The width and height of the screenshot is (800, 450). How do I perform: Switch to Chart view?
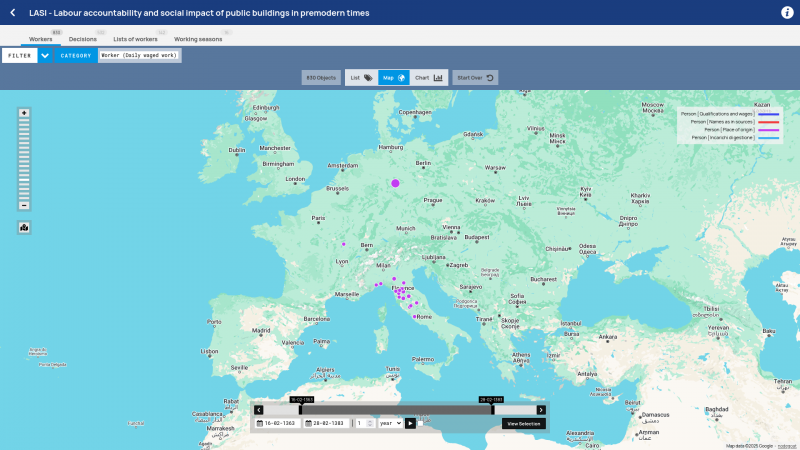coord(429,78)
